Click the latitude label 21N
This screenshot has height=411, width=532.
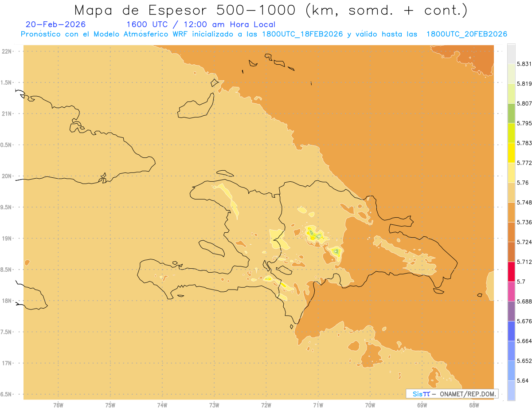point(7,114)
